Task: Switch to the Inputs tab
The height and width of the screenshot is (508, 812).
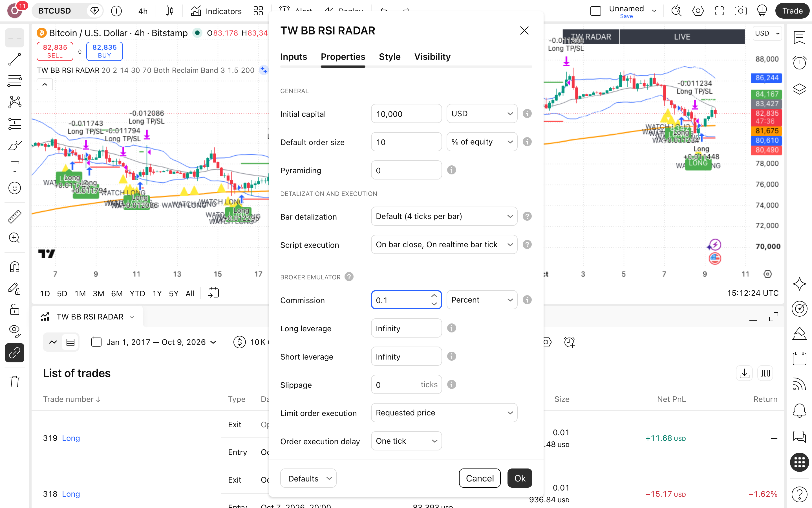Action: pos(294,57)
